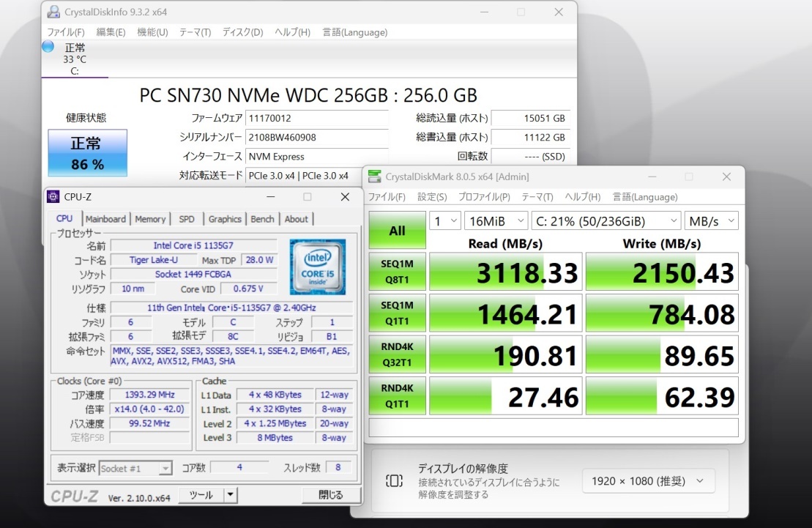Open テーマ(T) menu in CrystalDiskInfo

click(x=195, y=32)
